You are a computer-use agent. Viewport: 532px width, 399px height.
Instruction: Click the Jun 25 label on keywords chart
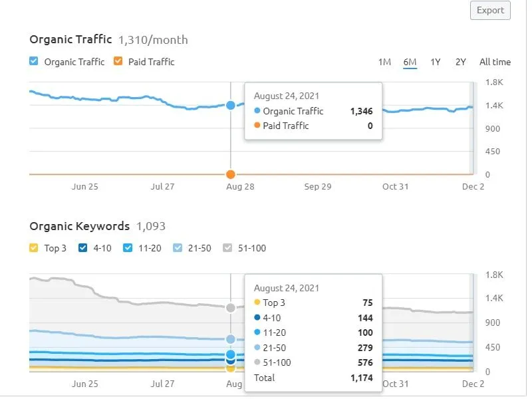click(85, 384)
